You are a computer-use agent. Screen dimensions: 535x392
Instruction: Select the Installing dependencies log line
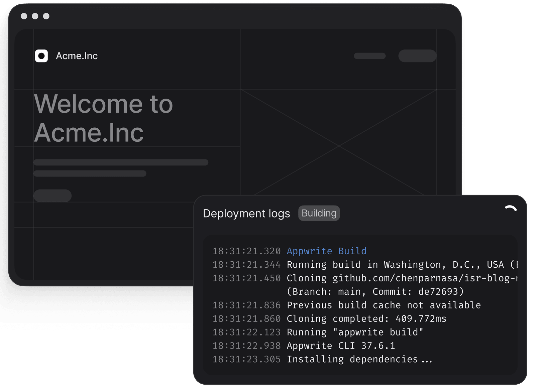[x=323, y=359]
